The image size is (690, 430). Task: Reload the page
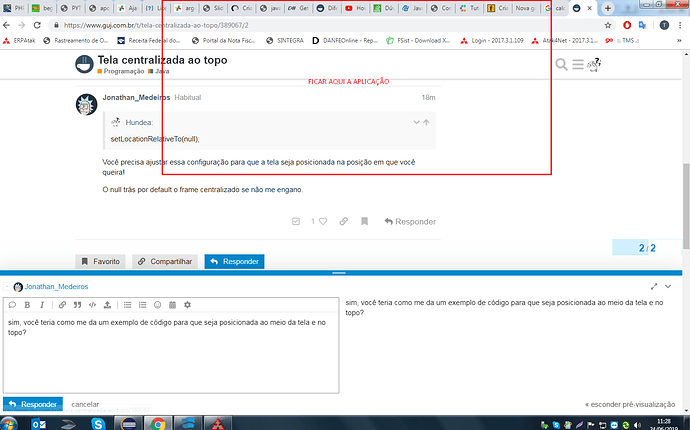pyautogui.click(x=37, y=25)
